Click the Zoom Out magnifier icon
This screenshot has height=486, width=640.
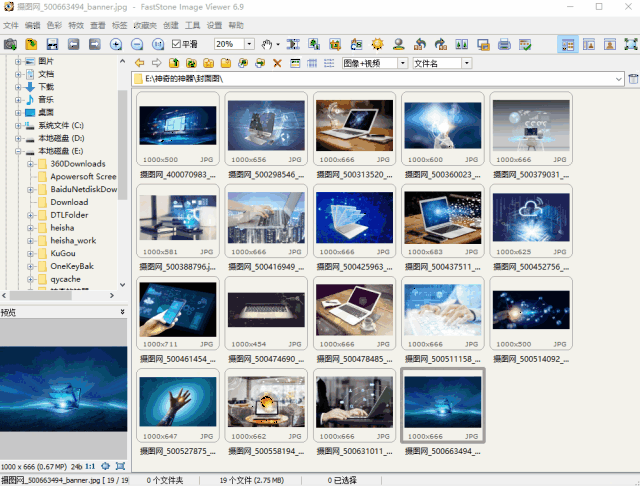[137, 44]
